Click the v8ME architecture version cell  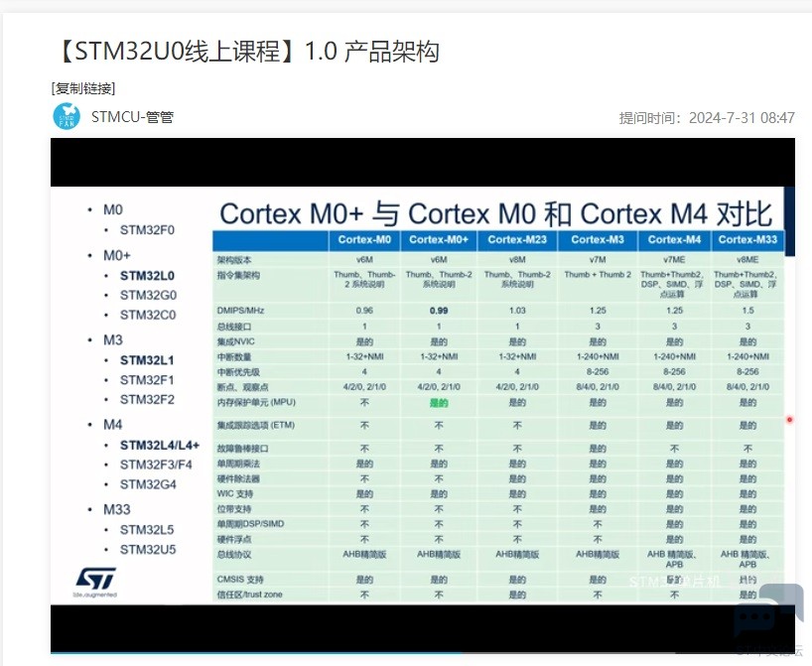point(747,259)
